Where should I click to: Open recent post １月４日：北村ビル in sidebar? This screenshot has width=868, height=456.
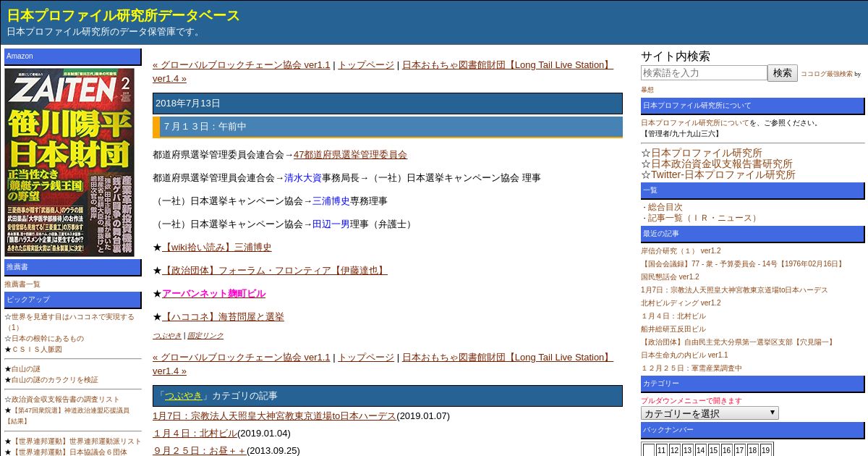673,316
